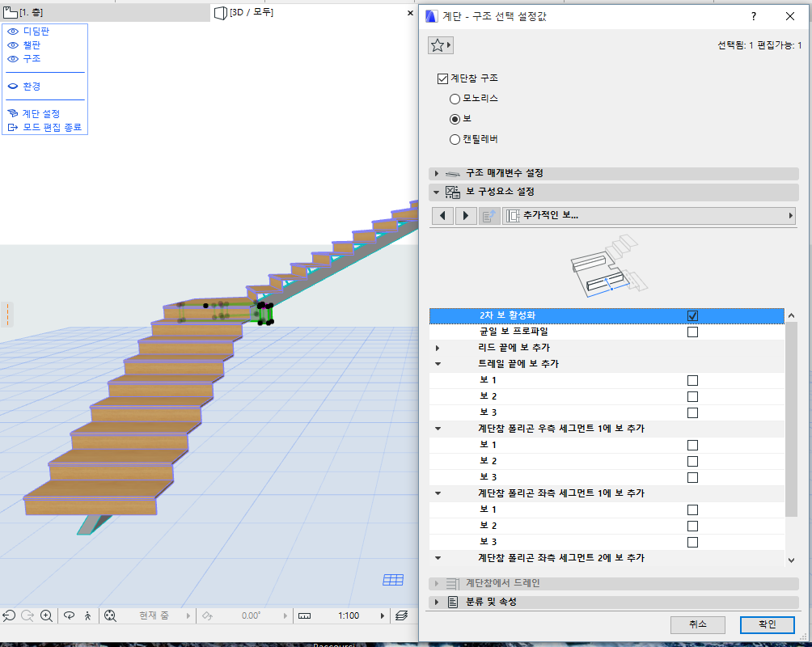Expand 리드 끝에 보 추가 group
Screen dimensions: 812x647
pos(438,348)
